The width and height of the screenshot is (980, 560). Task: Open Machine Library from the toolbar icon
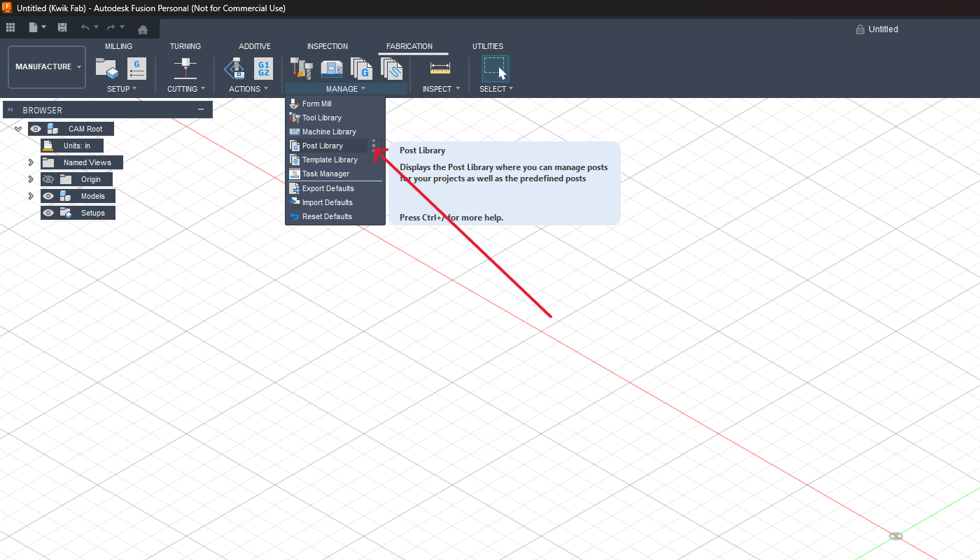331,68
